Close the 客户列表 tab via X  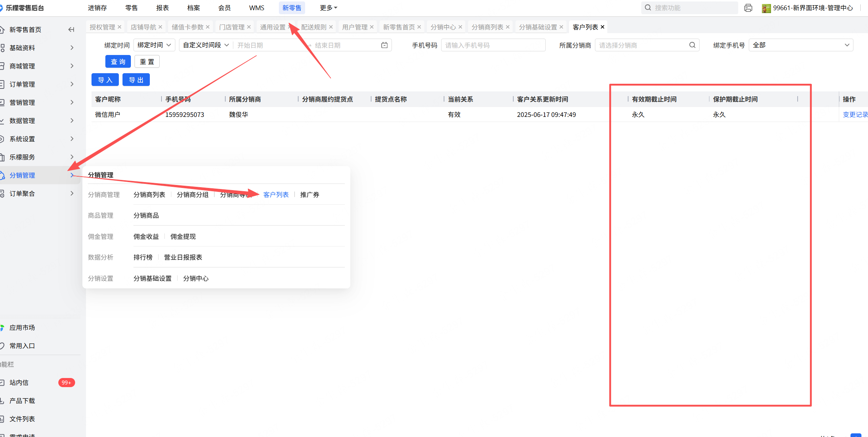[603, 27]
